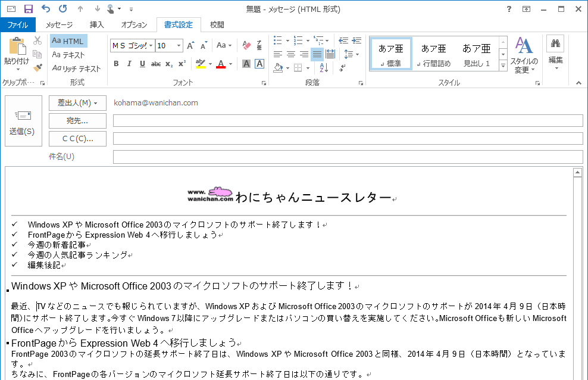Increase font size with grow font icon
This screenshot has width=588, height=380.
190,45
